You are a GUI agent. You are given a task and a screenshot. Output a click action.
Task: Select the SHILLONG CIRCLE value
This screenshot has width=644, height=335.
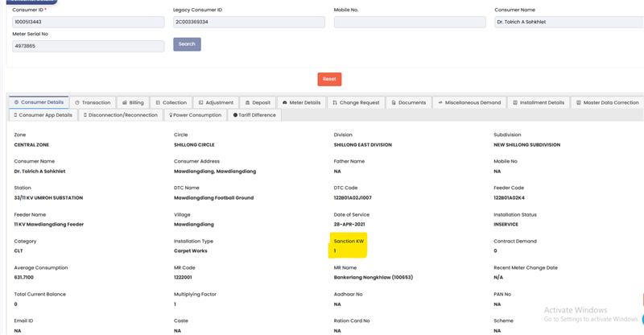pyautogui.click(x=194, y=145)
